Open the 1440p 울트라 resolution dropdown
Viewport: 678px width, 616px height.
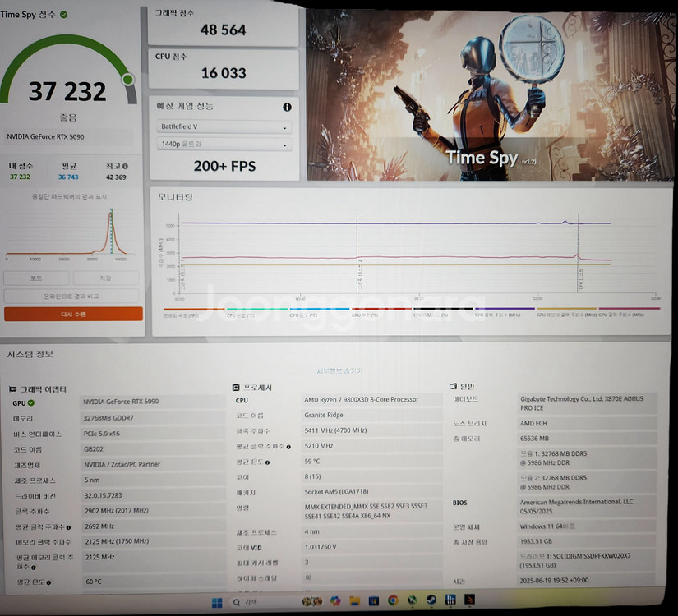(x=224, y=144)
